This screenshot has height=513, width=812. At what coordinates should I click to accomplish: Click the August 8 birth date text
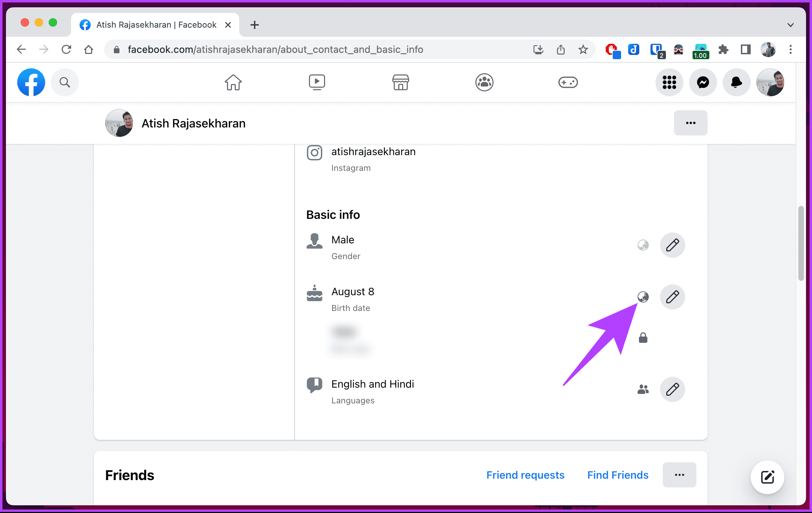[353, 292]
